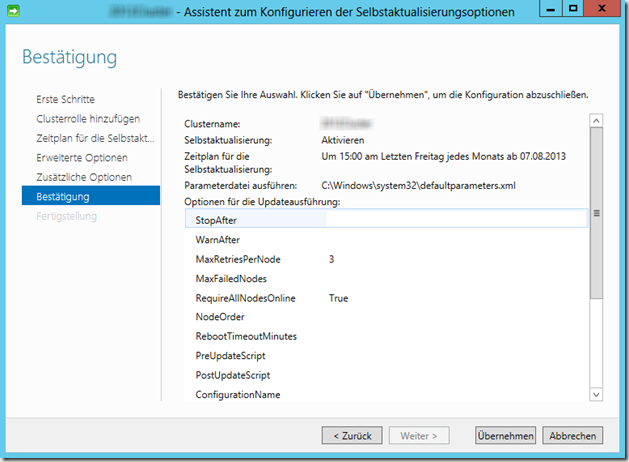629x462 pixels.
Task: Click the Selbstaktualisierung label
Action: point(228,140)
